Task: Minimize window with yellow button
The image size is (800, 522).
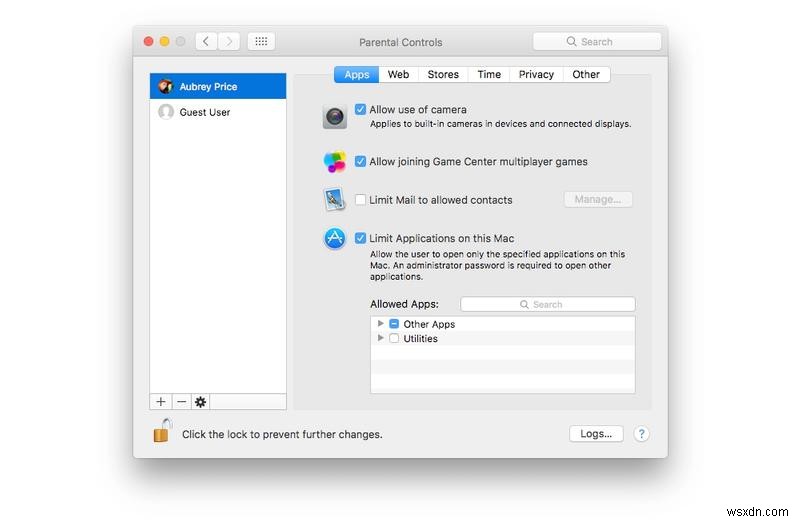Action: point(164,41)
